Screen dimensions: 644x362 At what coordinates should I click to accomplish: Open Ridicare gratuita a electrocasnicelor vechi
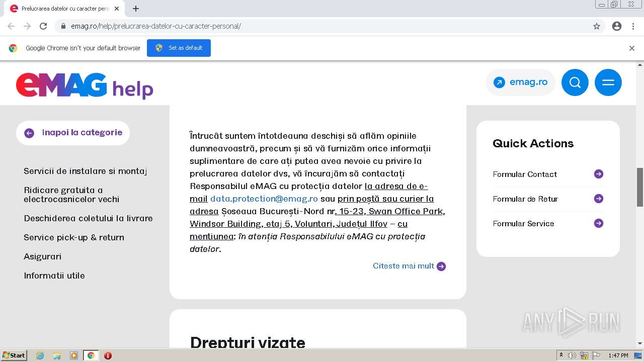click(71, 195)
